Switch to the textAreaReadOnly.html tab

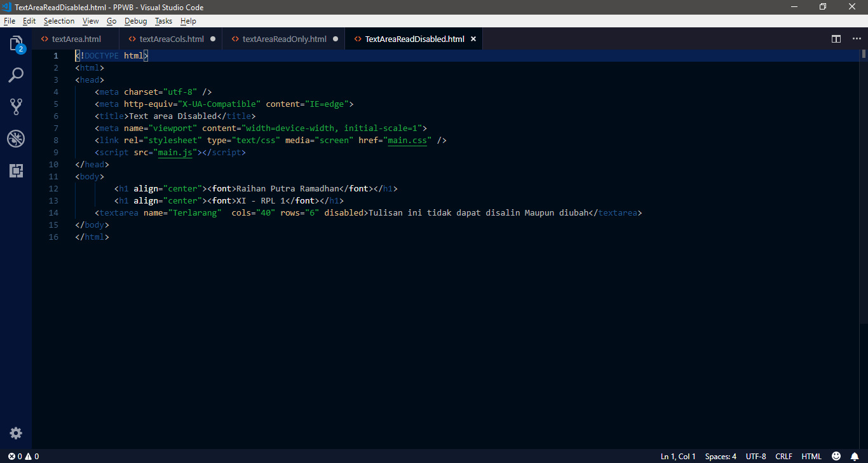coord(284,39)
